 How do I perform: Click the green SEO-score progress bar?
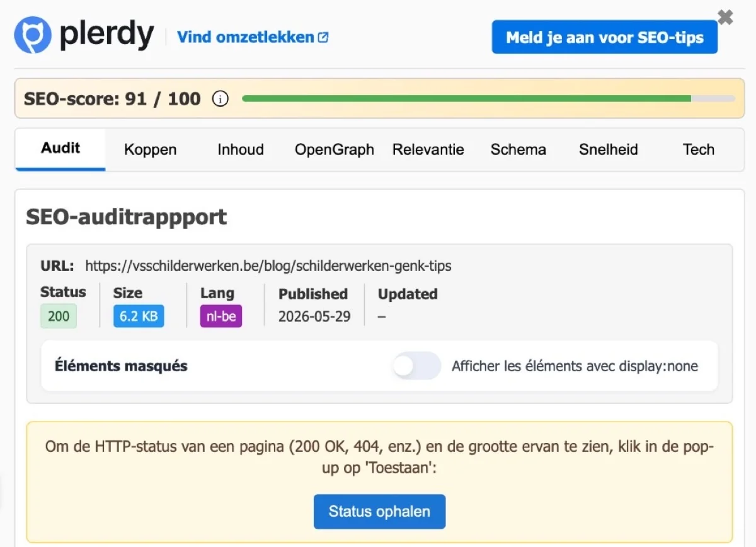tap(488, 98)
